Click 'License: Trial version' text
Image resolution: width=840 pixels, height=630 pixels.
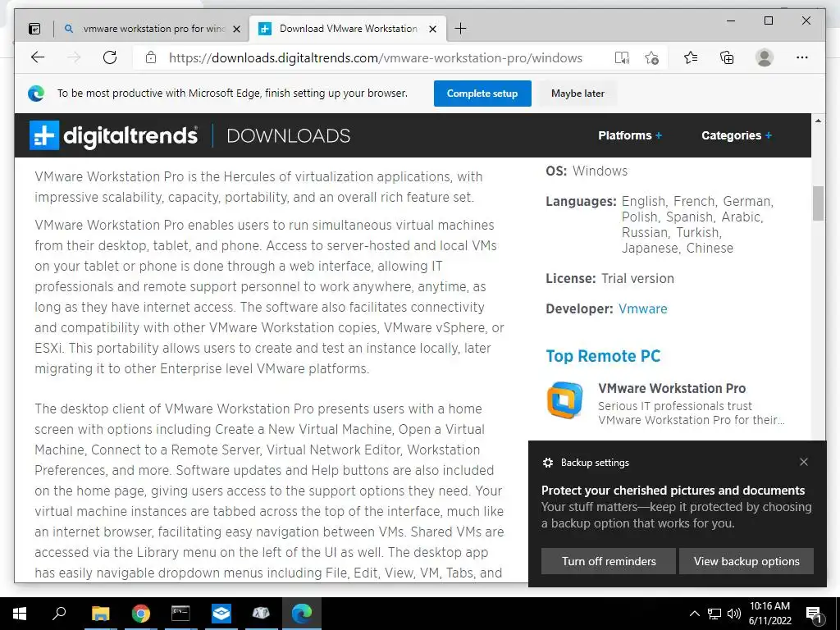click(x=609, y=279)
